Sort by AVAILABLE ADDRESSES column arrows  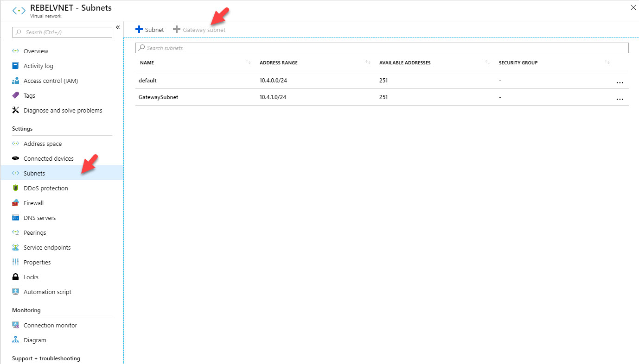pos(487,63)
